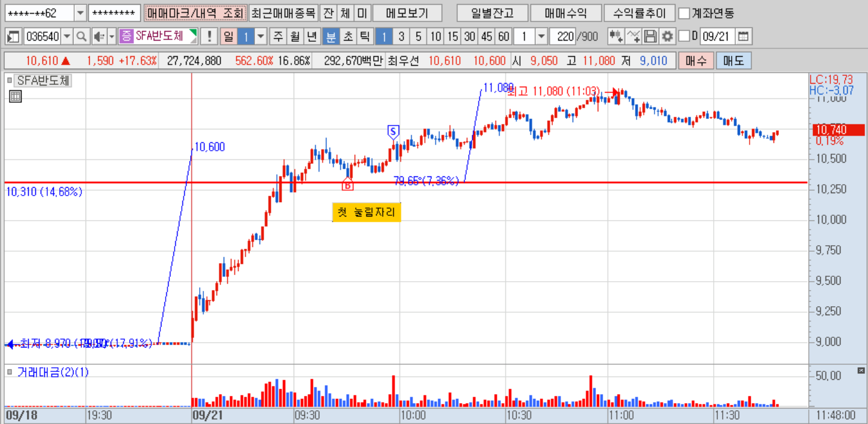Click the 220 candle count input field
The image size is (868, 424).
[563, 36]
